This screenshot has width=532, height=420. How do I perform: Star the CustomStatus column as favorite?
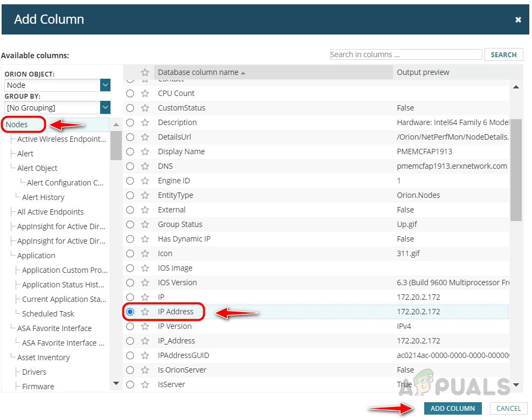click(145, 108)
